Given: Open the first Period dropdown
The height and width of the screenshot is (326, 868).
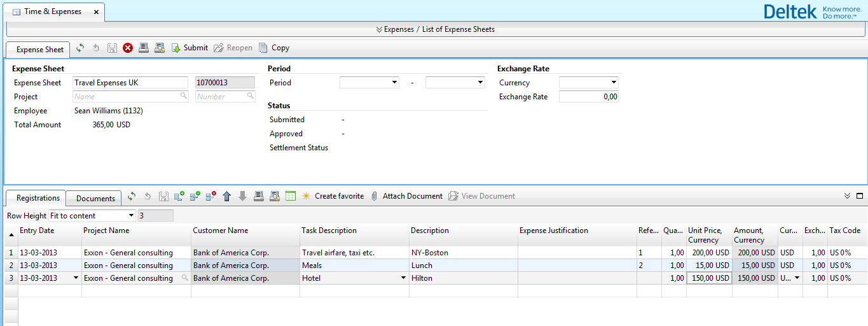Looking at the screenshot, I should (x=394, y=83).
